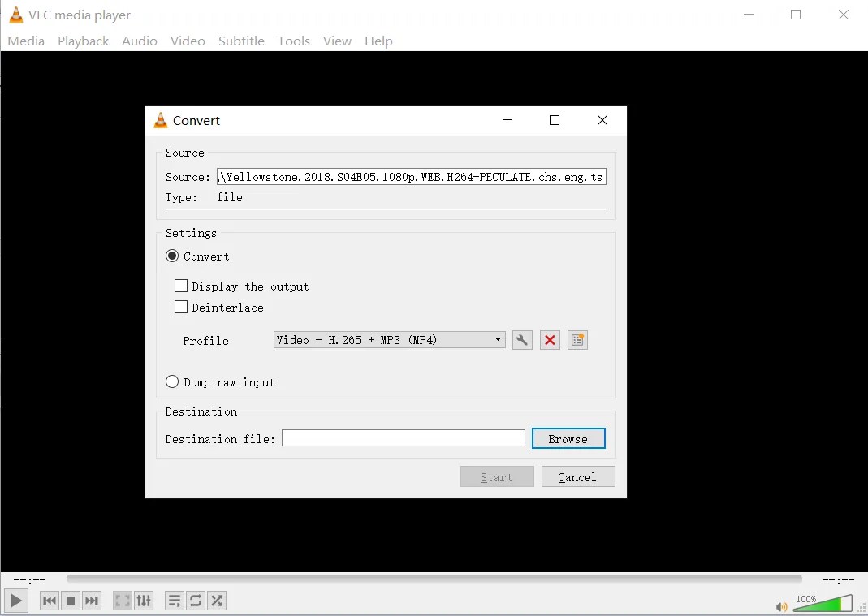Open the Profile dropdown list
Viewport: 868px width, 616px height.
[498, 339]
